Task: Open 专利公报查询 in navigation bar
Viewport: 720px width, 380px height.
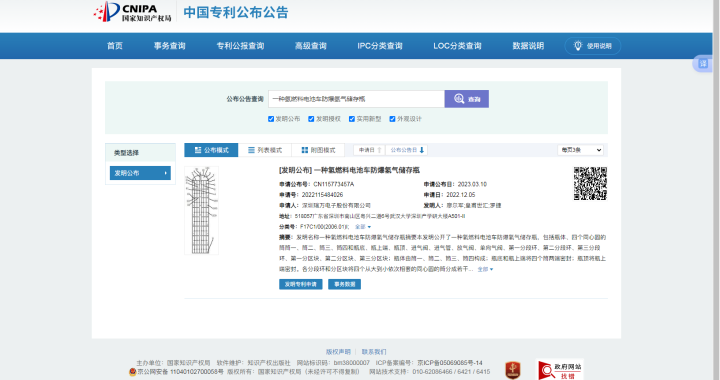Action: coord(240,46)
